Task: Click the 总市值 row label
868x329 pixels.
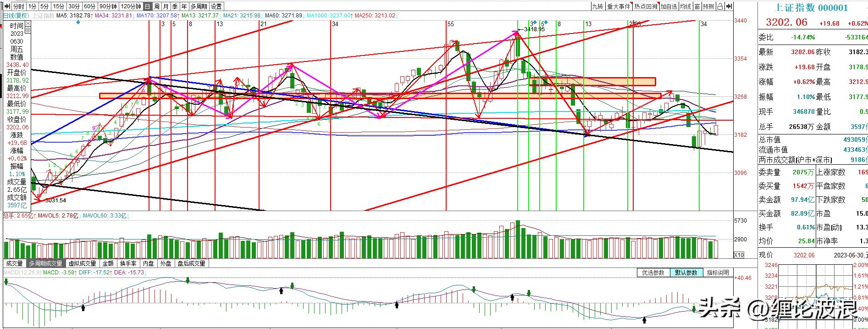Action: pyautogui.click(x=769, y=139)
